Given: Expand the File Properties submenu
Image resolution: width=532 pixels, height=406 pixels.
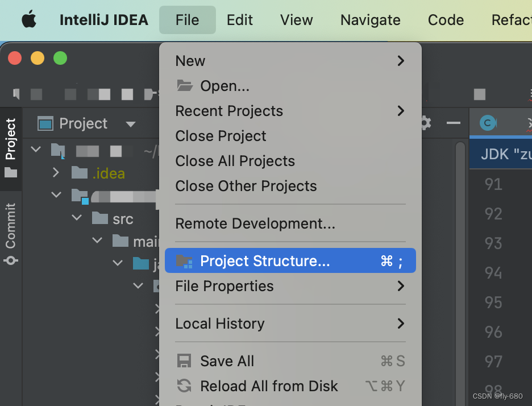Looking at the screenshot, I should [290, 286].
